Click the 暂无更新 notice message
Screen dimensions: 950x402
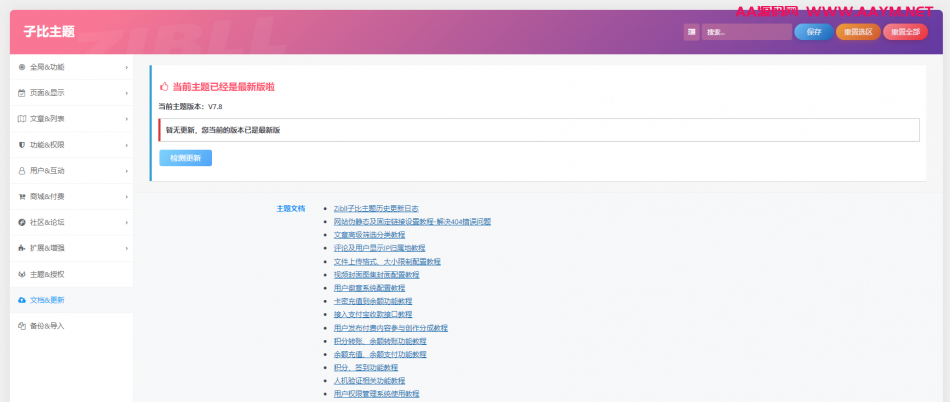(539, 130)
